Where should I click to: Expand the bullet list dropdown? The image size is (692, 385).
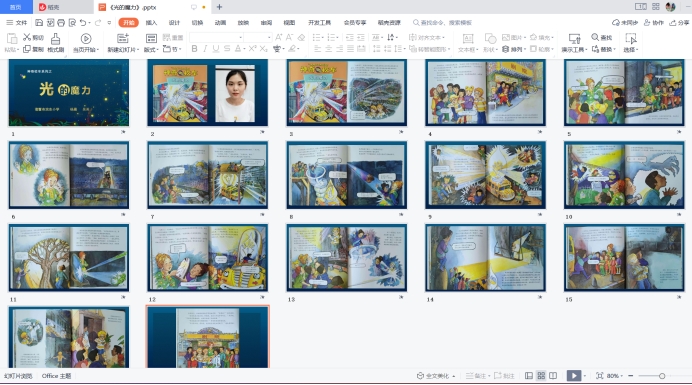(323, 38)
